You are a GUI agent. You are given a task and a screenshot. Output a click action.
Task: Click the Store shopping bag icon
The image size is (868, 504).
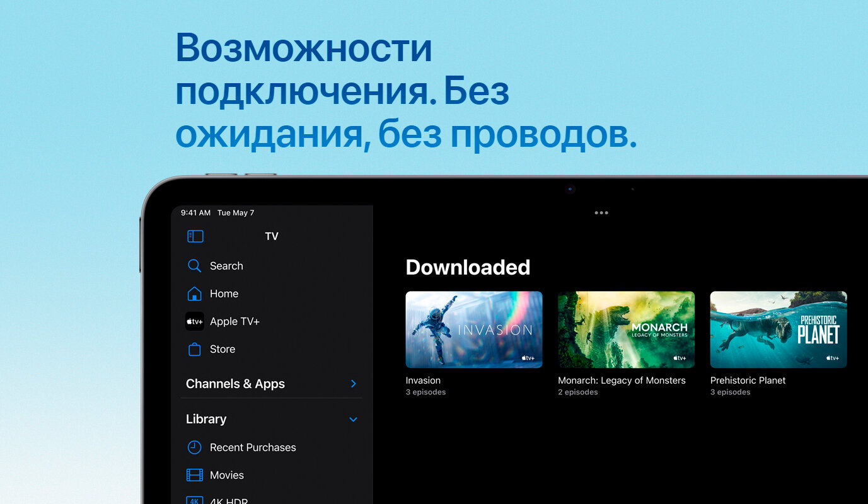pyautogui.click(x=195, y=349)
